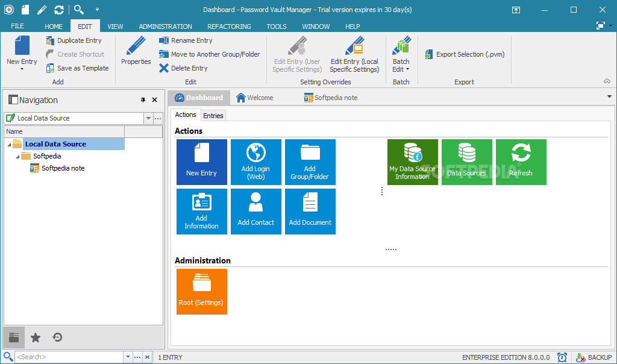Click the Add Group/Folder tile

(310, 162)
